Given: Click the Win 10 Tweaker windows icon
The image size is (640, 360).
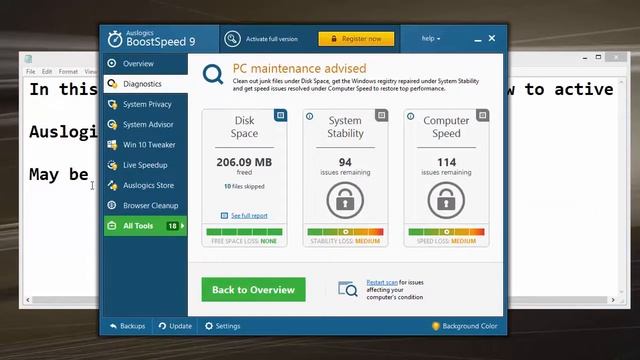Looking at the screenshot, I should [x=112, y=144].
